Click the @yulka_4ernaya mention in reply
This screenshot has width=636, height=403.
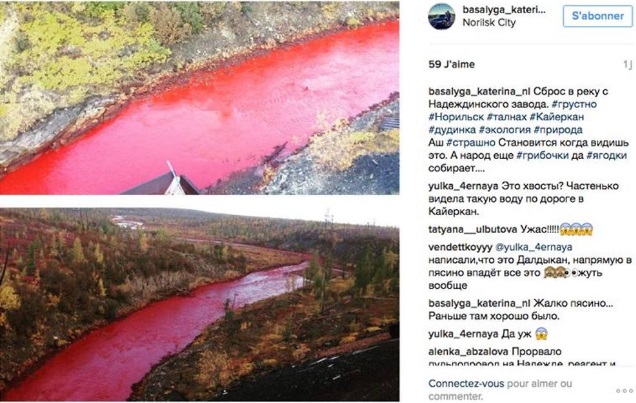coord(534,247)
